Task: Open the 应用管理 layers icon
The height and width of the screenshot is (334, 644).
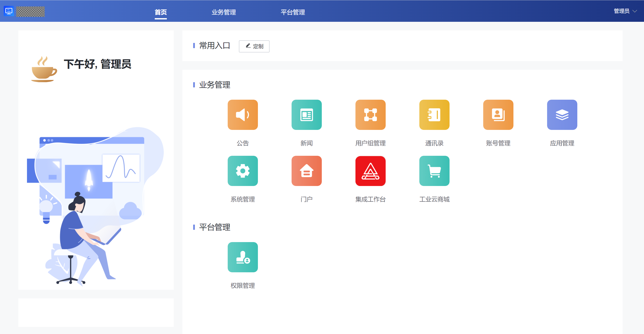Action: coord(562,115)
